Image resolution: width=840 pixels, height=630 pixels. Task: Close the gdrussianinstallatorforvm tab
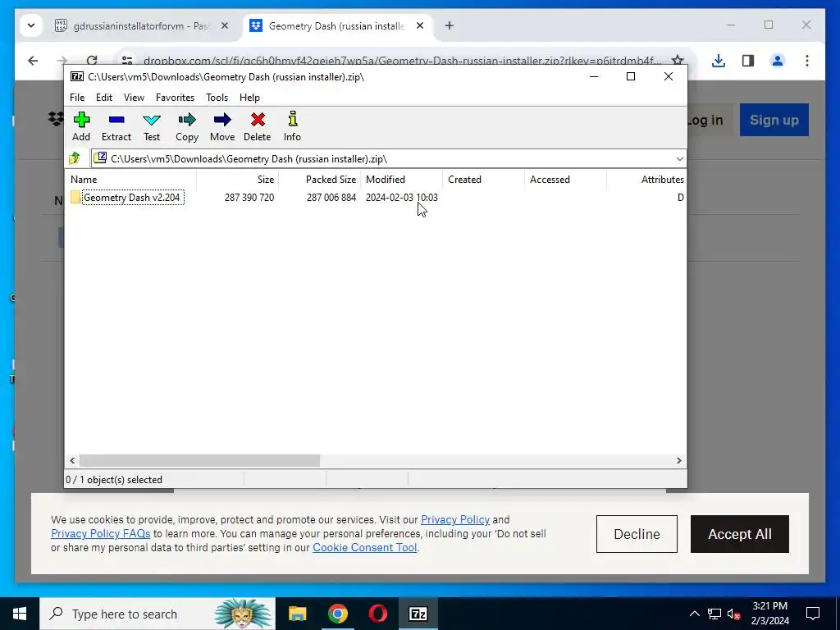[x=225, y=25]
